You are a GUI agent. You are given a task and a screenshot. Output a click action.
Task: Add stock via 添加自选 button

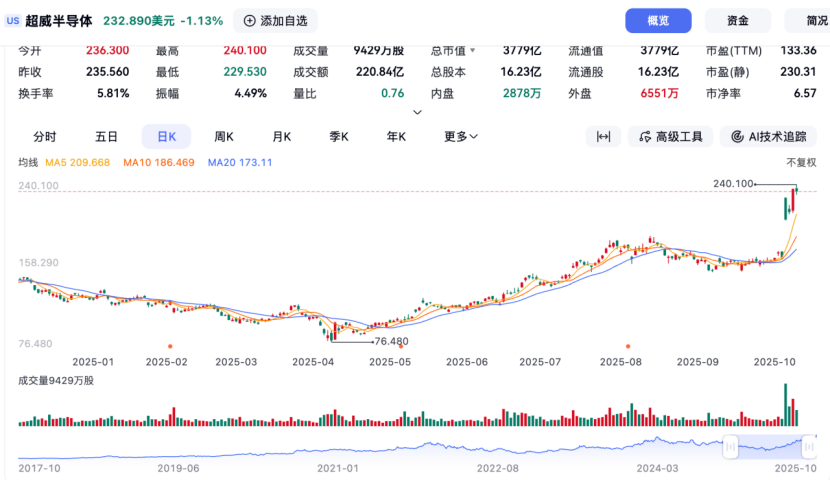[x=276, y=20]
